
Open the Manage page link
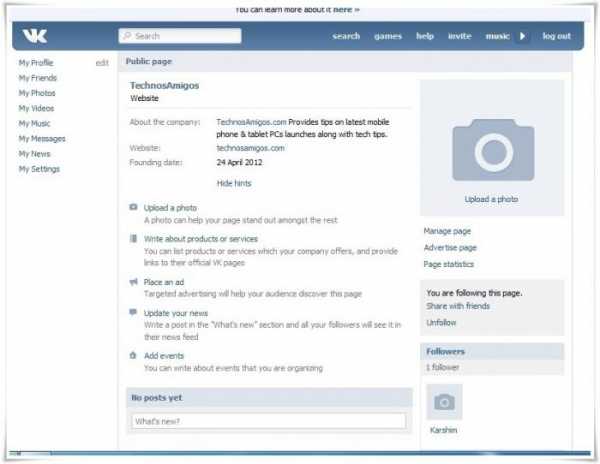(x=447, y=231)
